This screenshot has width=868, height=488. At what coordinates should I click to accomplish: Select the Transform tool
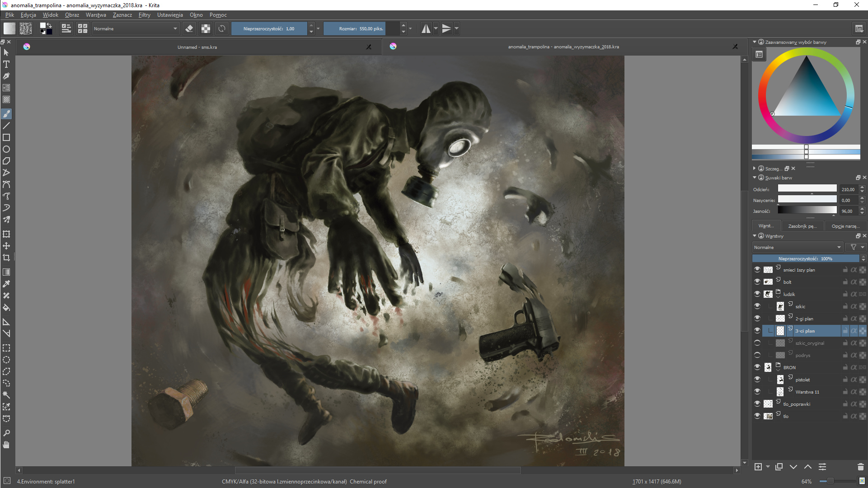(x=6, y=234)
